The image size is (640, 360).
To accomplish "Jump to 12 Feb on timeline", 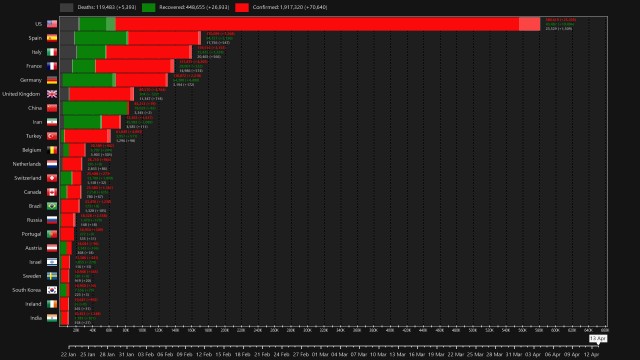I will point(204,354).
